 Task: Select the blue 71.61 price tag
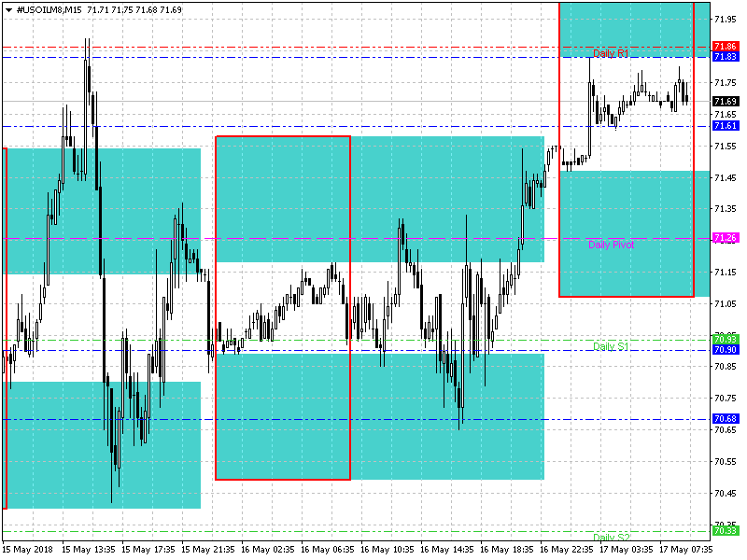pyautogui.click(x=726, y=125)
